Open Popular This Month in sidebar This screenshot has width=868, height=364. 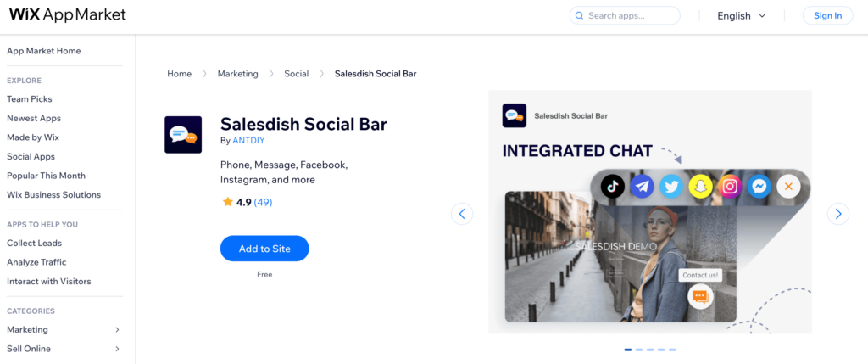click(x=46, y=176)
